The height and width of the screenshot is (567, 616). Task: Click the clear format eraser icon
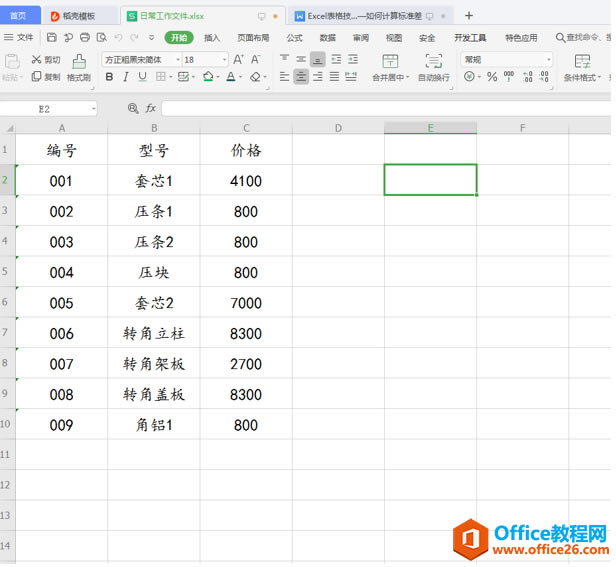pyautogui.click(x=255, y=77)
